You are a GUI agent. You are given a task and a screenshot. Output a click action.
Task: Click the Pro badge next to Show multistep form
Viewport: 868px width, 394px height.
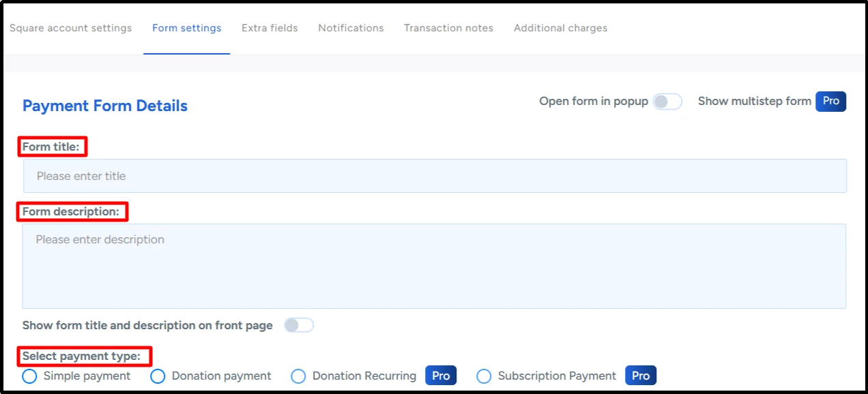pos(831,101)
